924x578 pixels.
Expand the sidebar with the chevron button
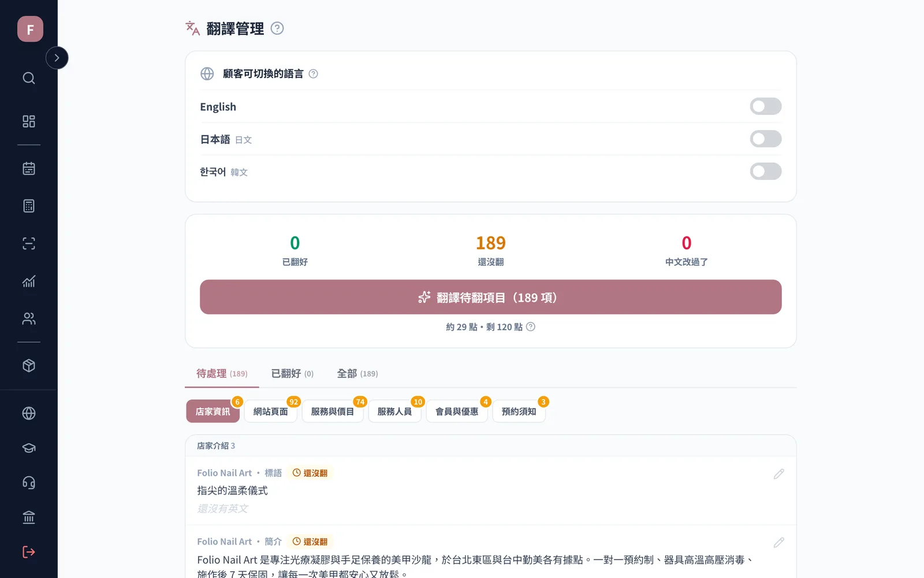pyautogui.click(x=57, y=58)
